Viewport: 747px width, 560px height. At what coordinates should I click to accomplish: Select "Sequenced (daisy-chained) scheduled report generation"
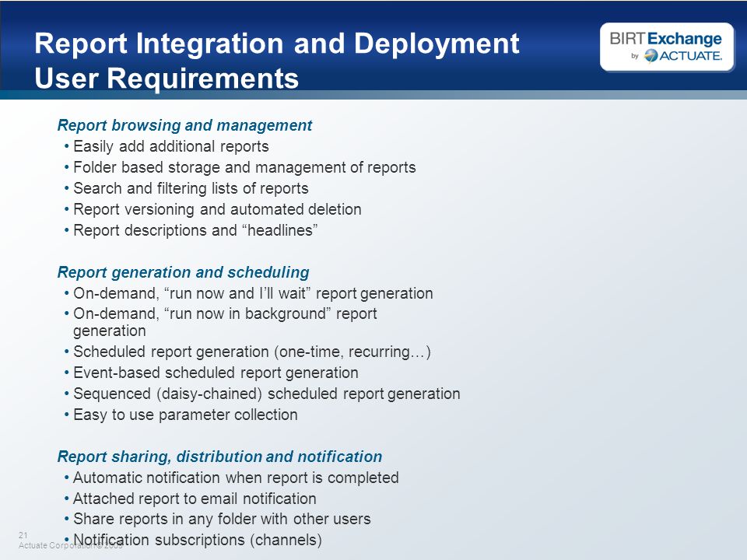point(267,394)
